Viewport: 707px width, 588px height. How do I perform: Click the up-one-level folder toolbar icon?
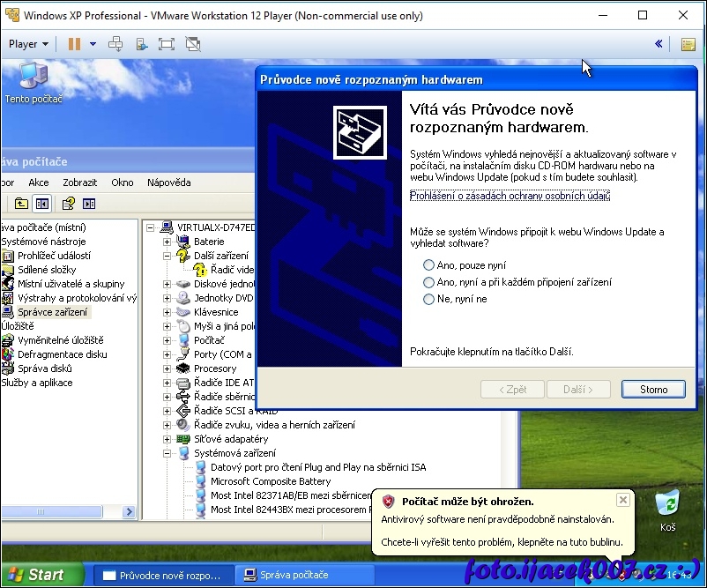coord(21,205)
